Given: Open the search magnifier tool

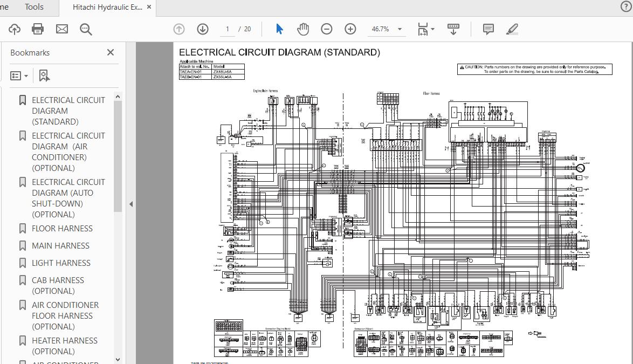Looking at the screenshot, I should click(x=86, y=29).
